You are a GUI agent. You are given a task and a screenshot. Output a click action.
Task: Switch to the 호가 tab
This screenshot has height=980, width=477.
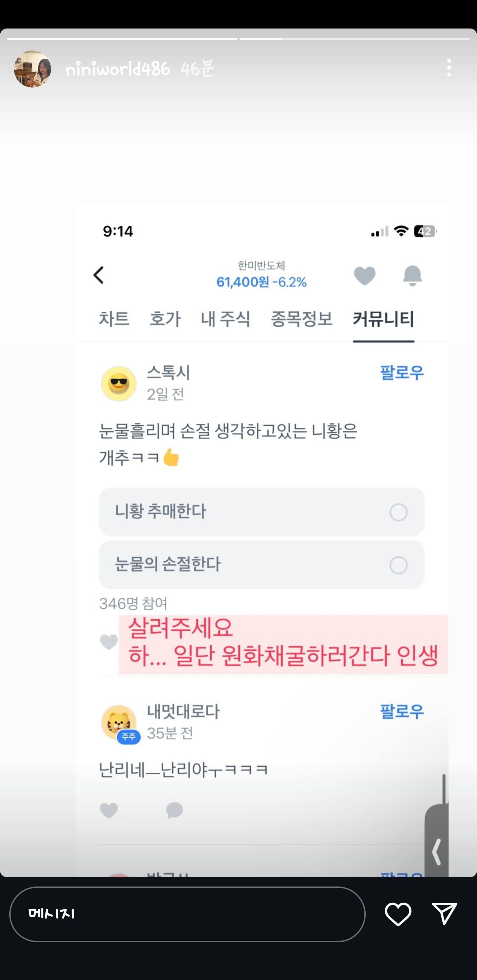tap(165, 319)
